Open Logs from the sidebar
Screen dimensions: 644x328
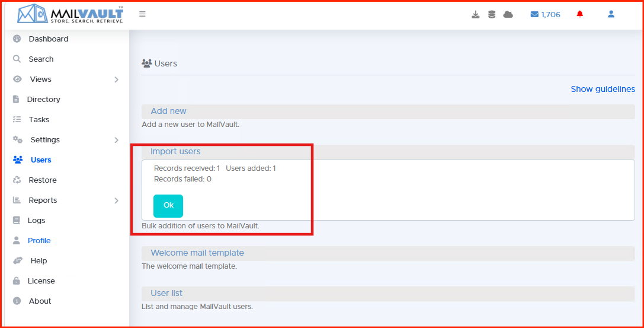(x=37, y=220)
